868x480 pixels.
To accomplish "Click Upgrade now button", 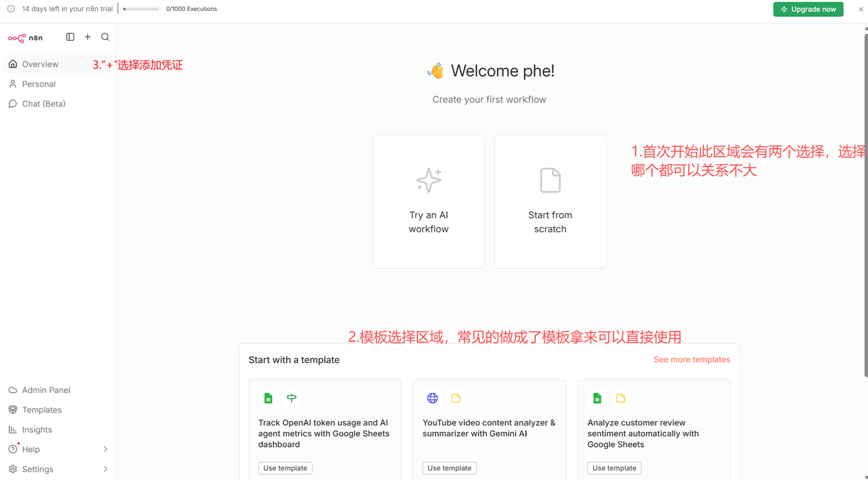I will (808, 9).
